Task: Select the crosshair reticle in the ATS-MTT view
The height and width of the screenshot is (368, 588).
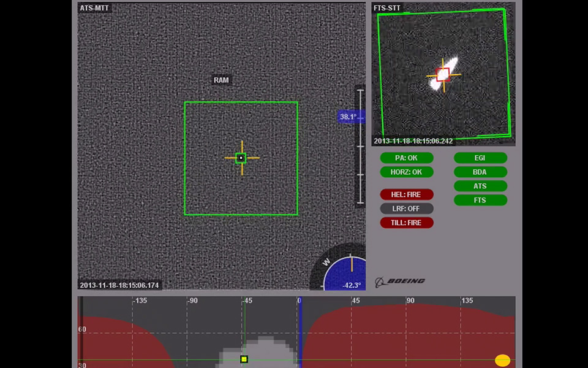Action: pyautogui.click(x=241, y=158)
